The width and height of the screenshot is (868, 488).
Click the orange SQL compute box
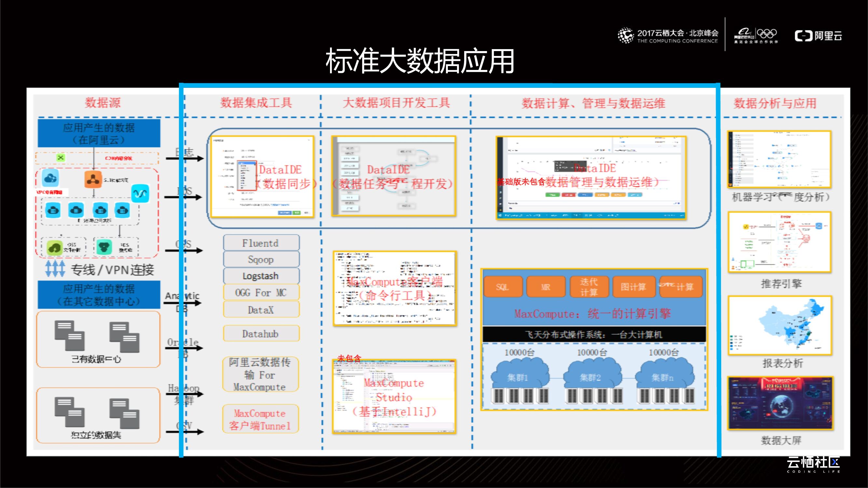[503, 287]
